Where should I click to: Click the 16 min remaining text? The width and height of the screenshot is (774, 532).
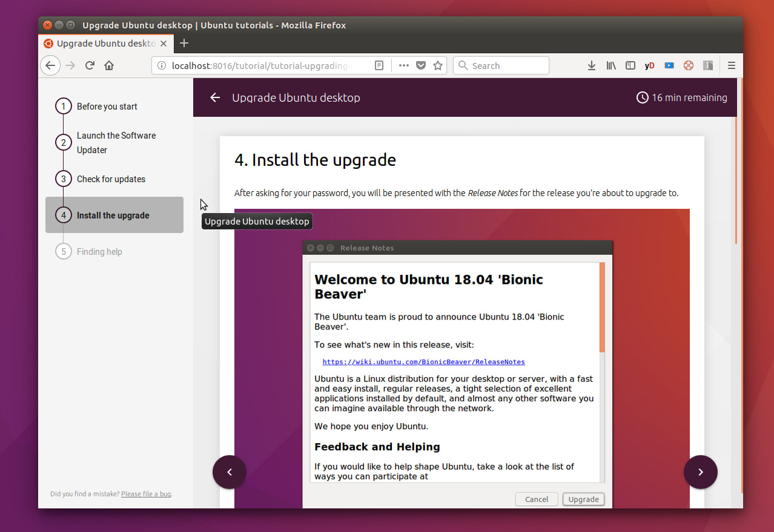coord(689,97)
